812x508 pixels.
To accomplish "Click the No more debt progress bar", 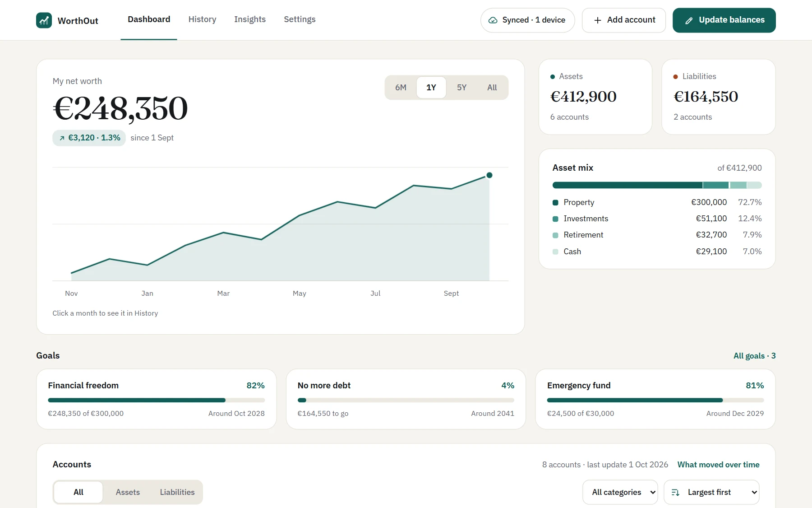I will pyautogui.click(x=406, y=400).
